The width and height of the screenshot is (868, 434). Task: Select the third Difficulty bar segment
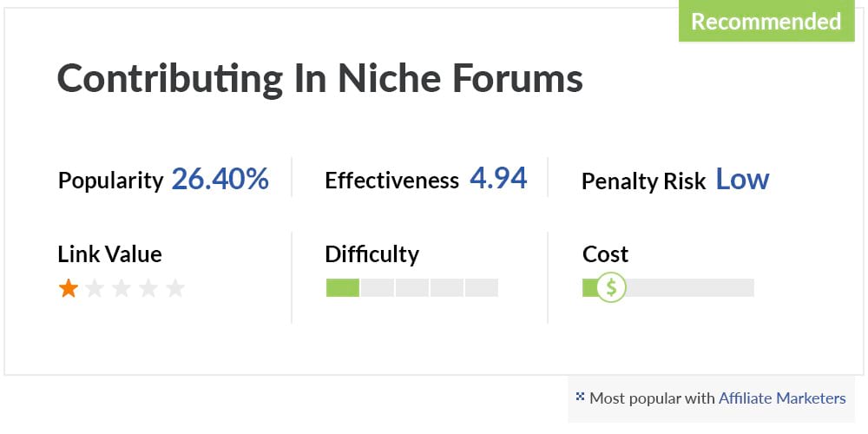point(412,288)
